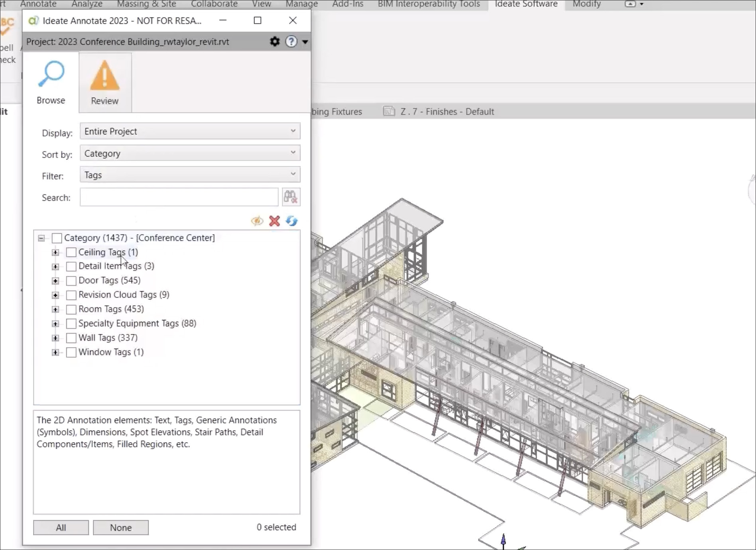
Task: Click the 2D Annotation elements description text
Action: [157, 432]
